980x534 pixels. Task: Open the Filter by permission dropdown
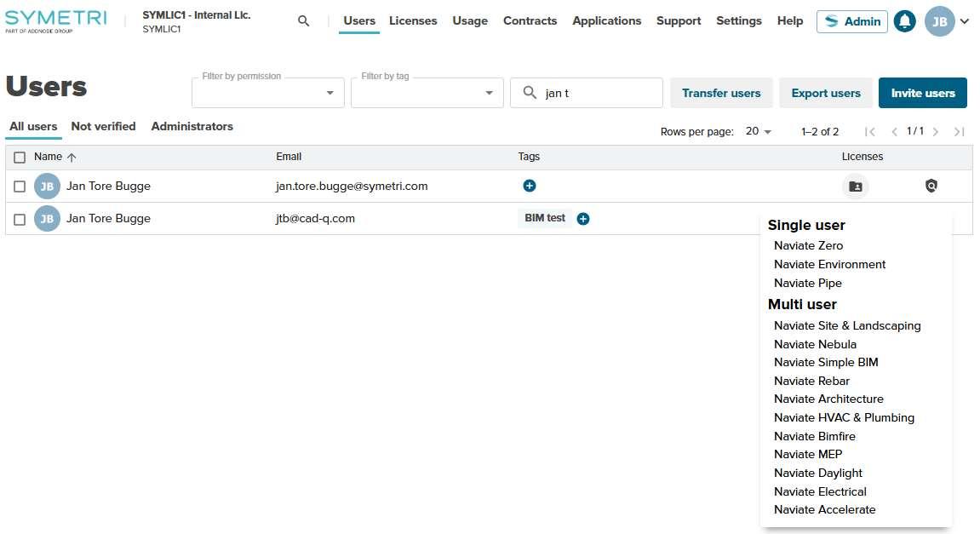coord(268,93)
